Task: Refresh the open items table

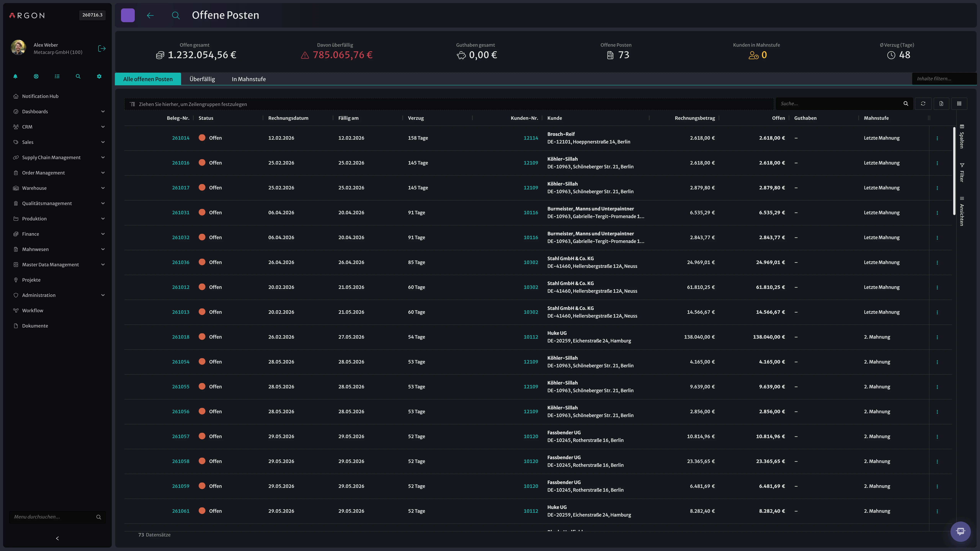Action: (923, 104)
